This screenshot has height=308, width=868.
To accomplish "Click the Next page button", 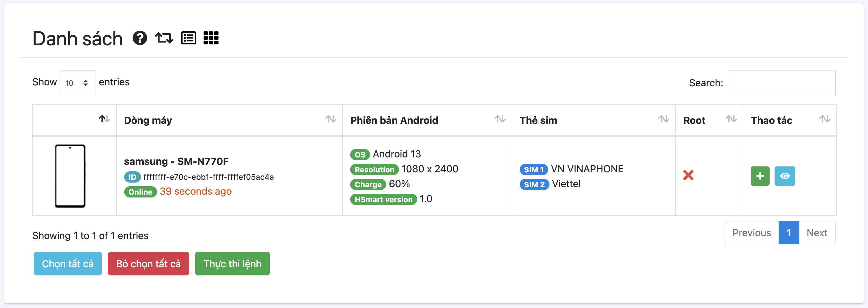I will point(817,233).
